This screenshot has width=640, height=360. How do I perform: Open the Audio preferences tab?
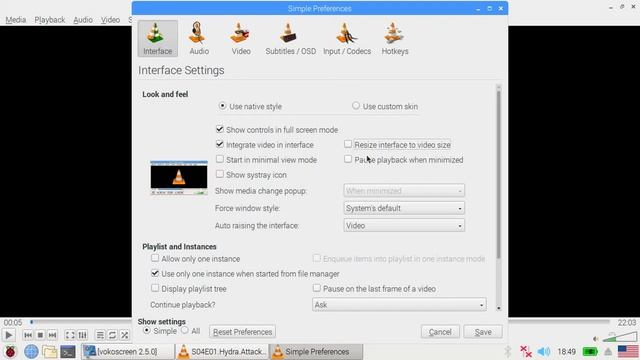pyautogui.click(x=199, y=38)
